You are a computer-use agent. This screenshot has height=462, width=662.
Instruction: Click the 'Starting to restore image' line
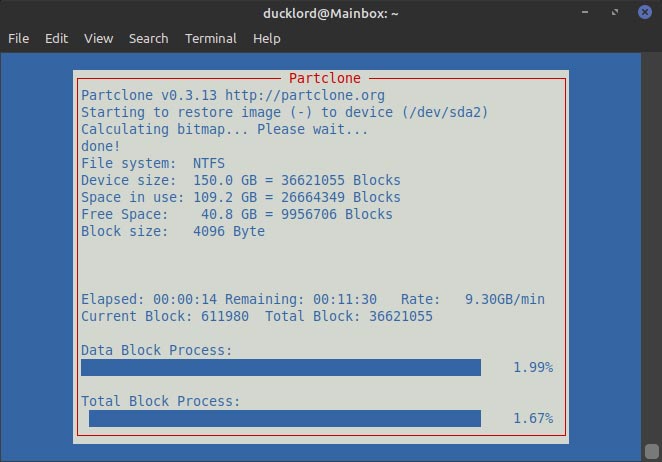click(285, 112)
